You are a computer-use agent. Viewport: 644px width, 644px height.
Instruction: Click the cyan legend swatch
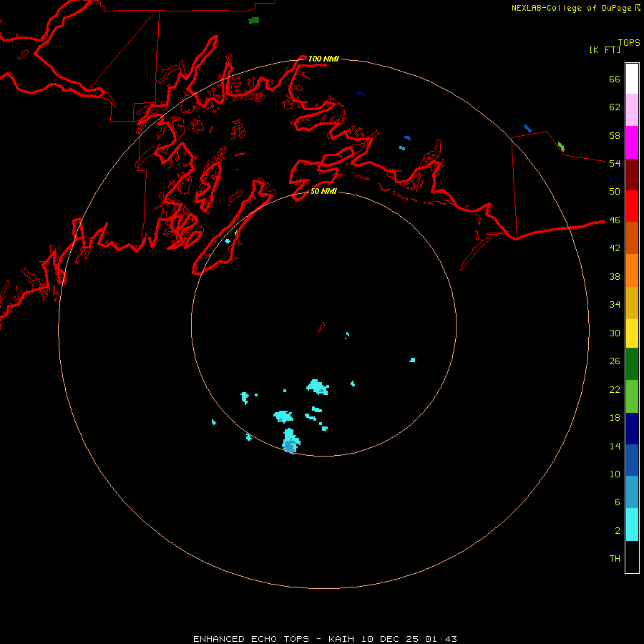(x=632, y=525)
